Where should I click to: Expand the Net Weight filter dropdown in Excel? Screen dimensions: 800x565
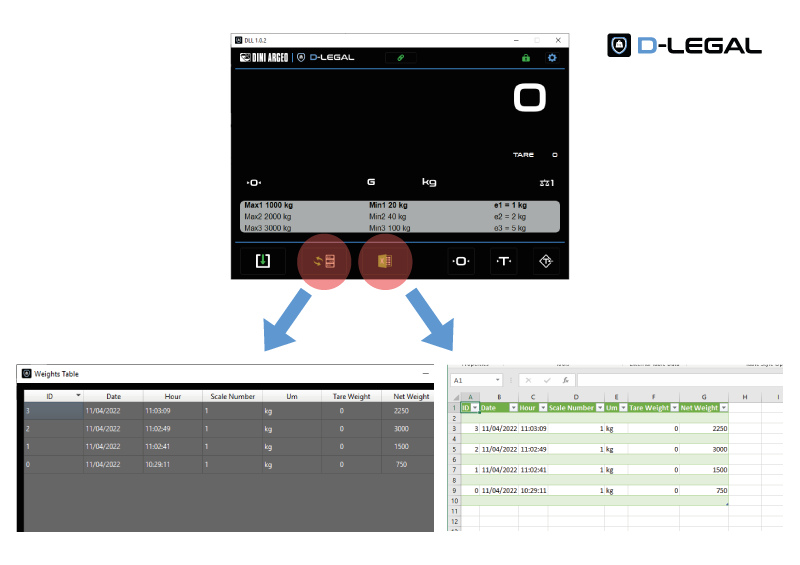[x=723, y=408]
